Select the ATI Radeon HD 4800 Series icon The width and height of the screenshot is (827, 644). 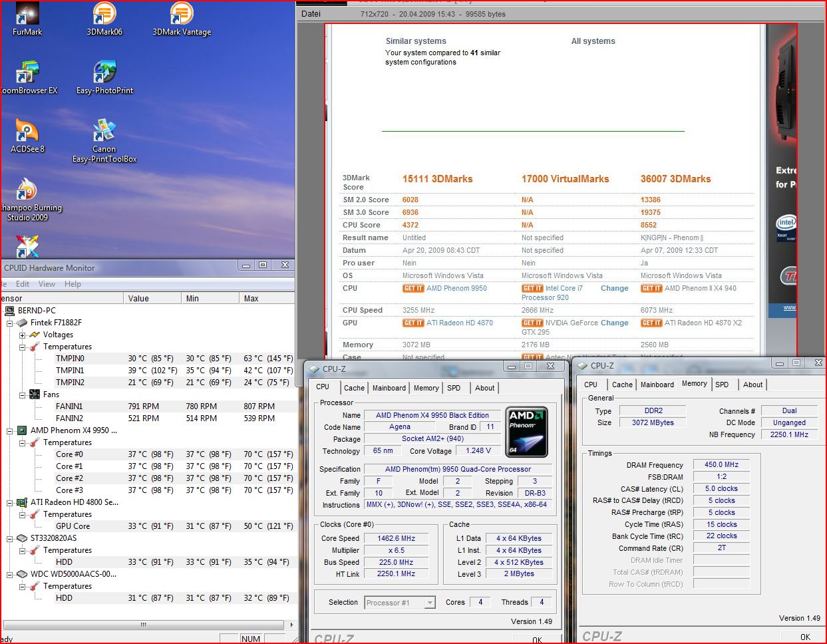pos(22,502)
